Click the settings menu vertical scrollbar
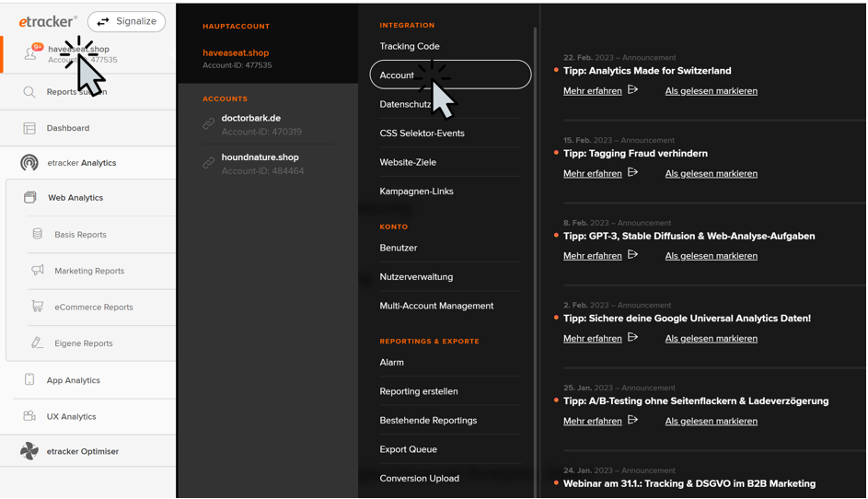 pyautogui.click(x=535, y=261)
